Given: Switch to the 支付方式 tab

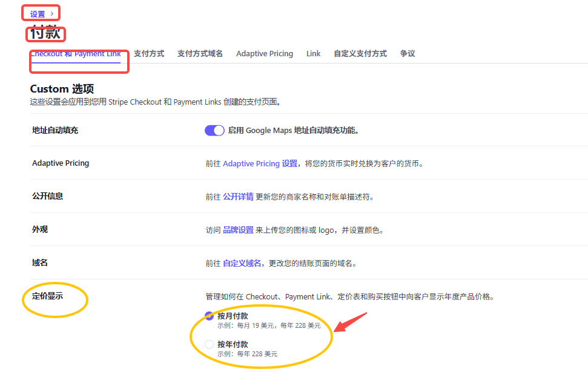Looking at the screenshot, I should (x=149, y=53).
